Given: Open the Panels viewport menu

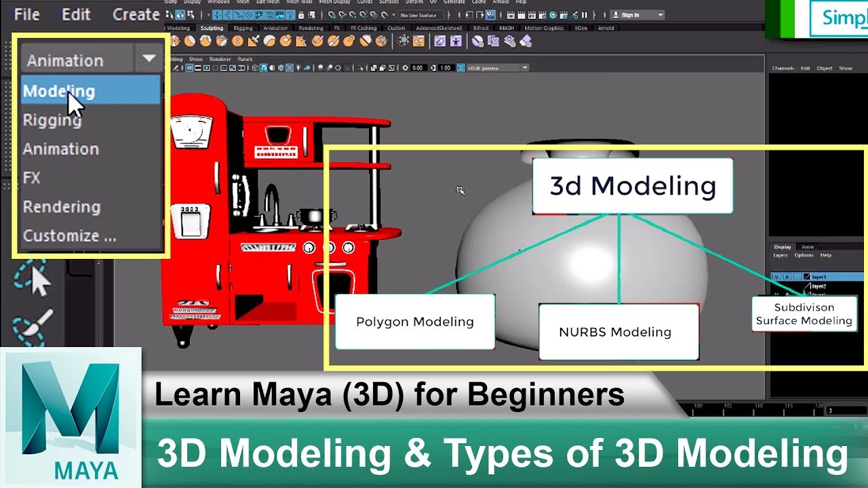Looking at the screenshot, I should tap(245, 59).
